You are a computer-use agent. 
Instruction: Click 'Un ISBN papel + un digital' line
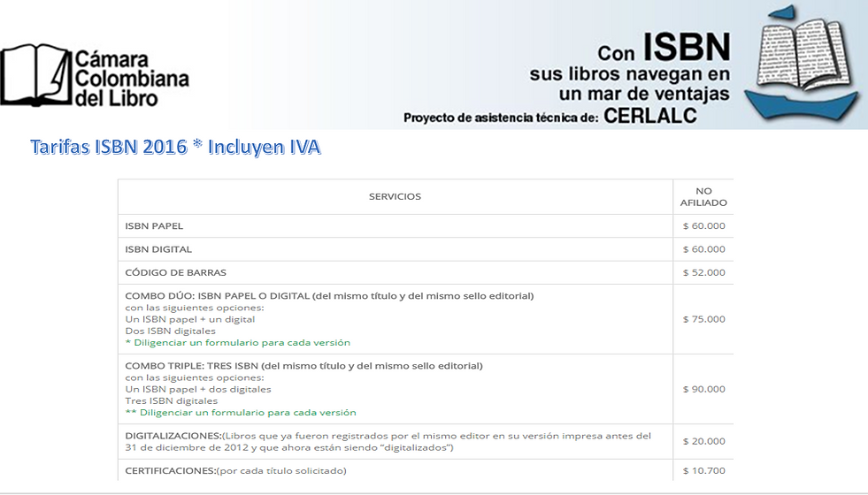(x=190, y=319)
